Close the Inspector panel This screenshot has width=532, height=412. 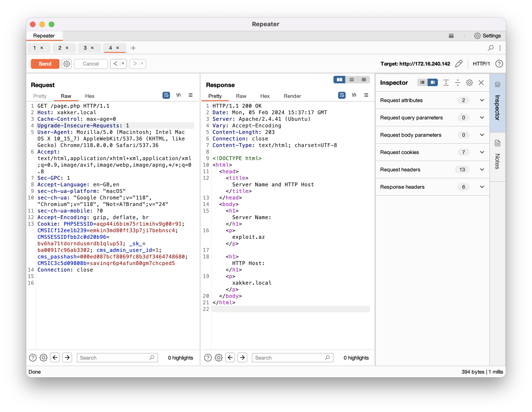[481, 83]
